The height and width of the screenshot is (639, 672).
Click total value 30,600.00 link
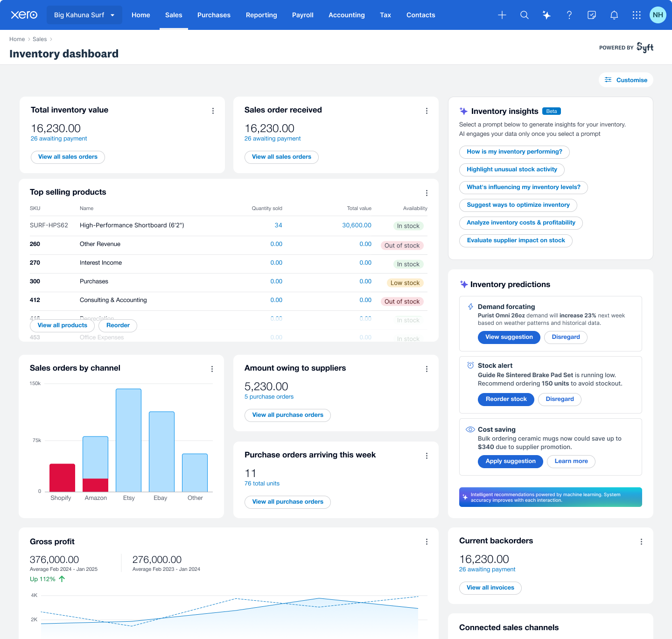click(x=357, y=225)
